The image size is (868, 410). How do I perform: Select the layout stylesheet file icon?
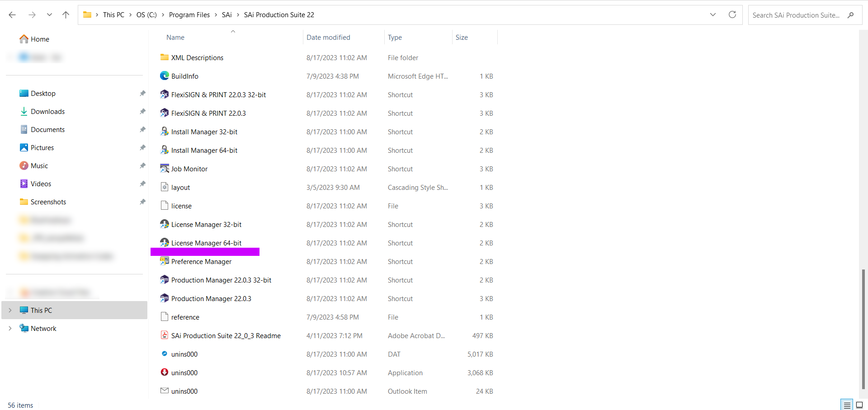click(x=165, y=187)
